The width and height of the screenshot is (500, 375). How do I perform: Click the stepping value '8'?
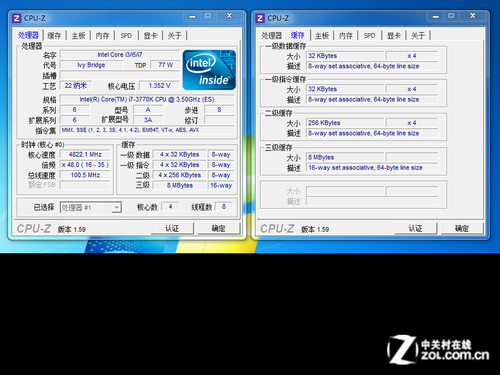point(219,110)
